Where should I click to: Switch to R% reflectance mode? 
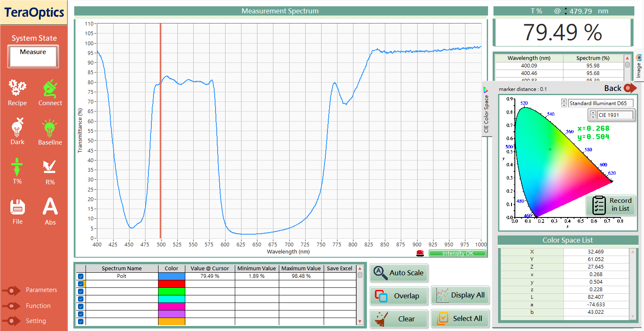click(x=50, y=167)
